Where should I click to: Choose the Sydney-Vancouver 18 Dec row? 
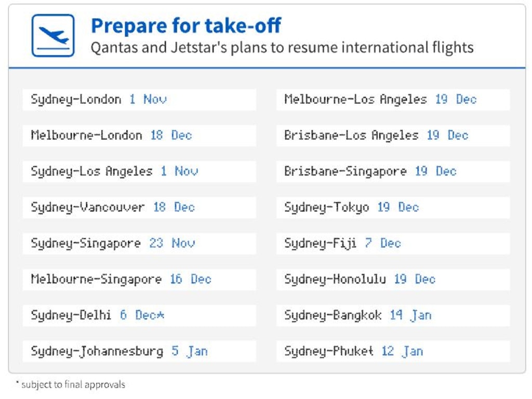point(139,208)
